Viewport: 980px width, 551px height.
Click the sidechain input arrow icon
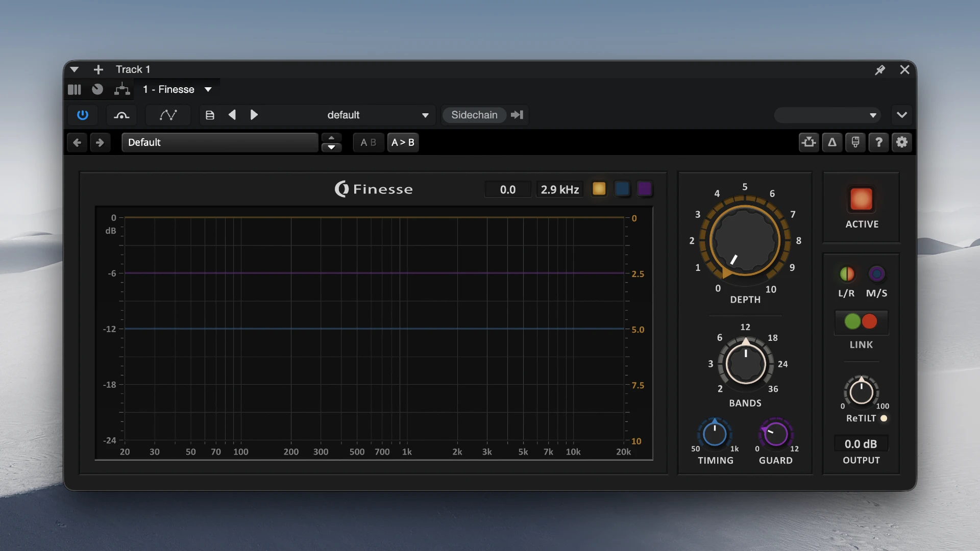517,115
